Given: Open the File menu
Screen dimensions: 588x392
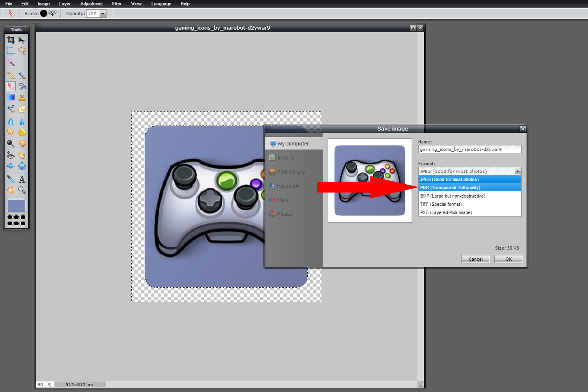Looking at the screenshot, I should pyautogui.click(x=9, y=4).
